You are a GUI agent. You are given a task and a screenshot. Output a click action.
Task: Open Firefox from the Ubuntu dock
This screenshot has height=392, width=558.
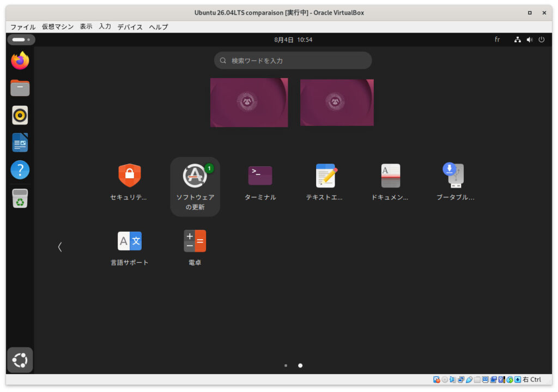point(20,61)
